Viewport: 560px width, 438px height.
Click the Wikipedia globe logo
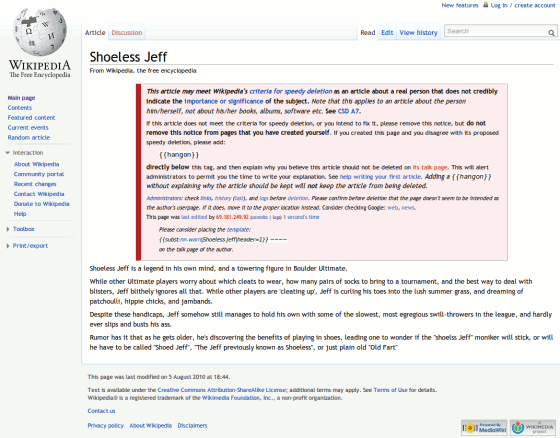(40, 32)
